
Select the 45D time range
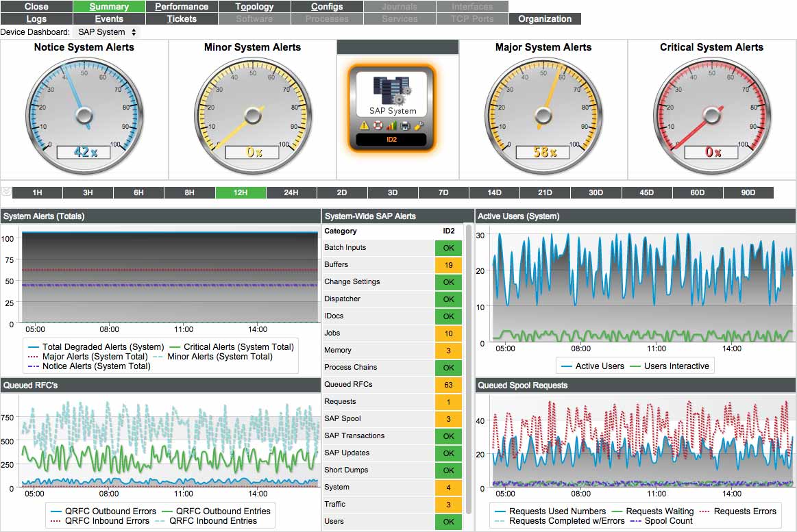pos(646,192)
